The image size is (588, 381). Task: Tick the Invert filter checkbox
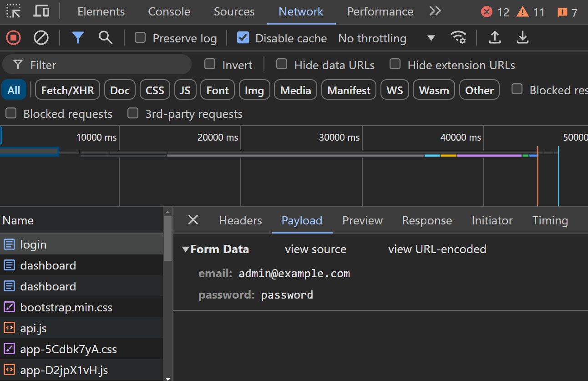pos(210,64)
